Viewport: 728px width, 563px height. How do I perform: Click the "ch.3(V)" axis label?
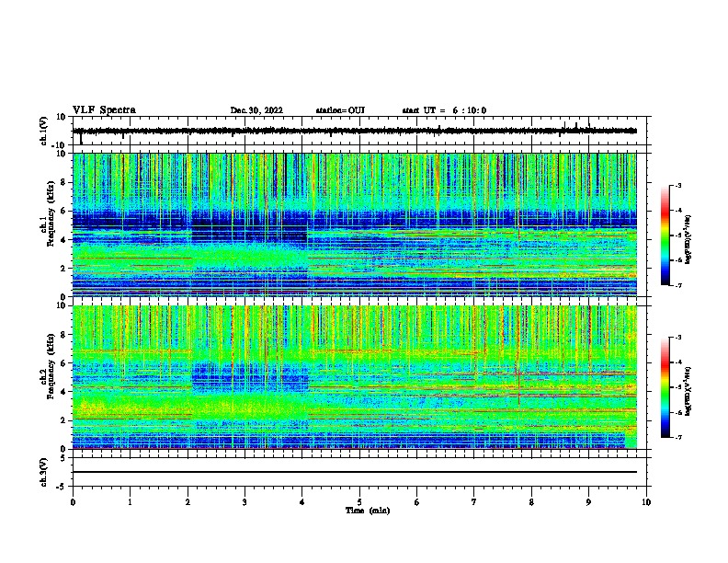click(x=44, y=472)
